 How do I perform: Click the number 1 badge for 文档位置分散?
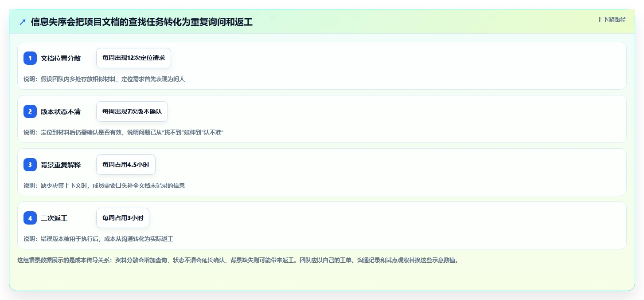click(x=30, y=58)
